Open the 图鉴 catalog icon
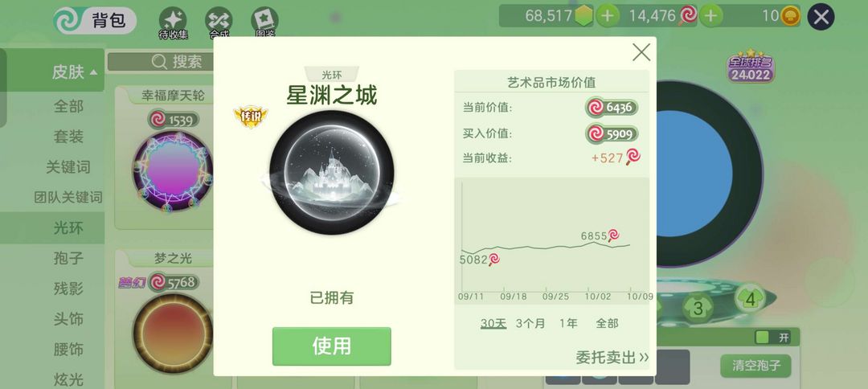The width and height of the screenshot is (868, 389). point(264,21)
